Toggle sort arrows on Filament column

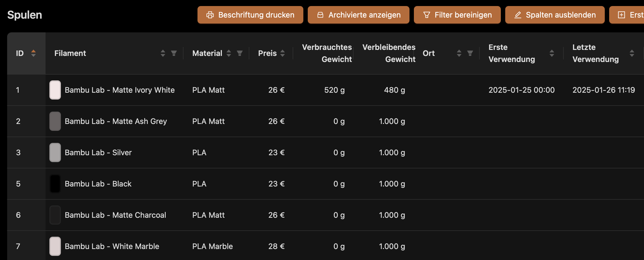point(163,53)
